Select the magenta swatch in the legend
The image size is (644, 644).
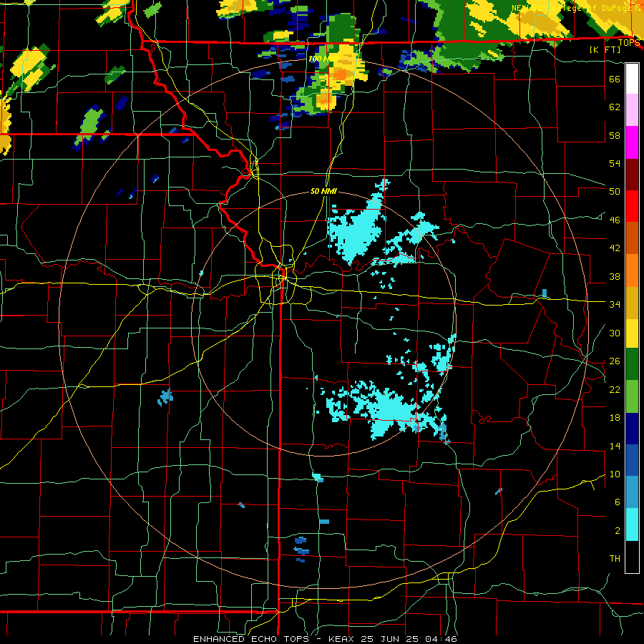[x=632, y=142]
